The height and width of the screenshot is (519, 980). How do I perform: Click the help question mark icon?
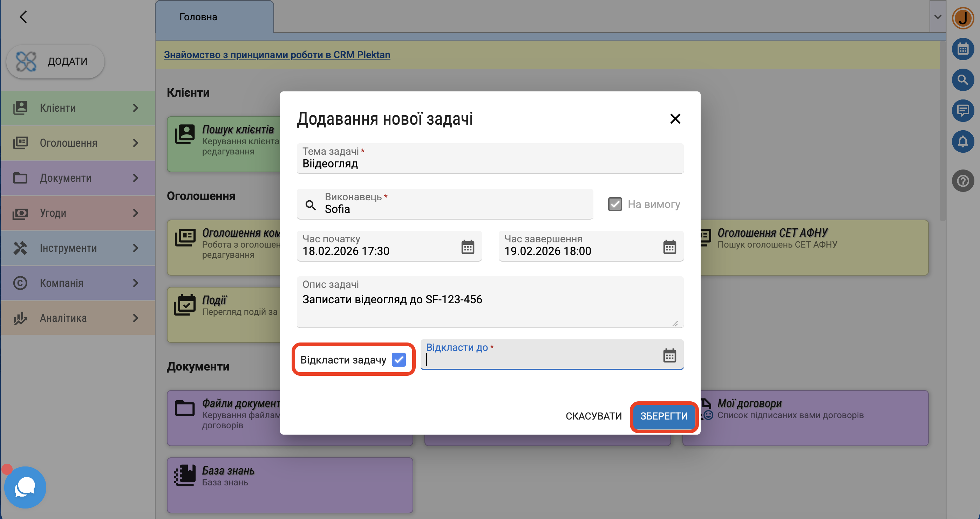pos(962,181)
